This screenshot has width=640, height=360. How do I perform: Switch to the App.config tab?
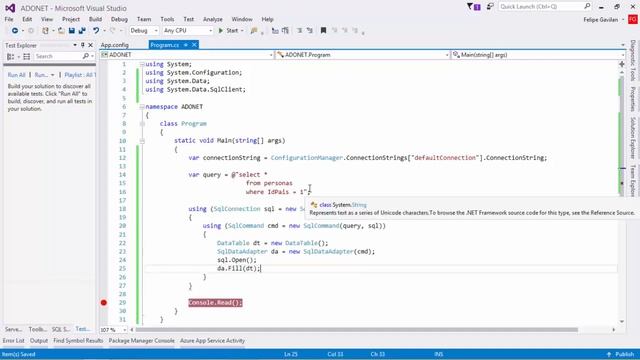click(x=115, y=45)
